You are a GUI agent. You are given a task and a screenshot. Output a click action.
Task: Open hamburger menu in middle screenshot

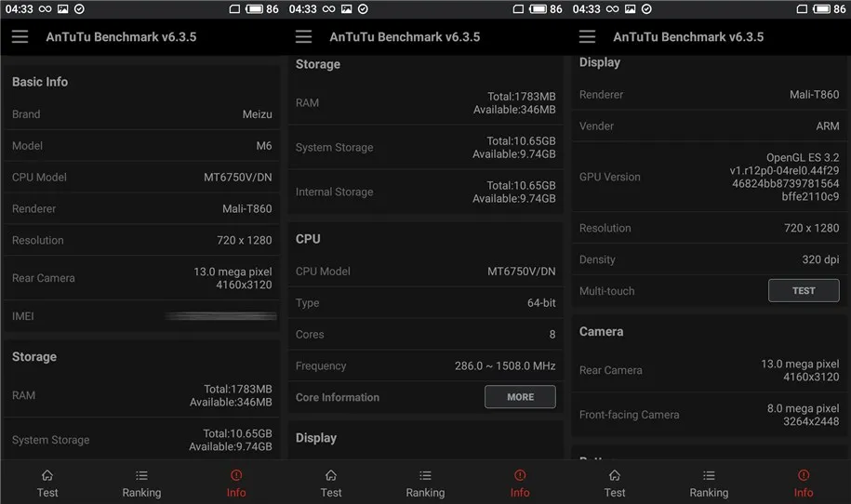coord(303,37)
